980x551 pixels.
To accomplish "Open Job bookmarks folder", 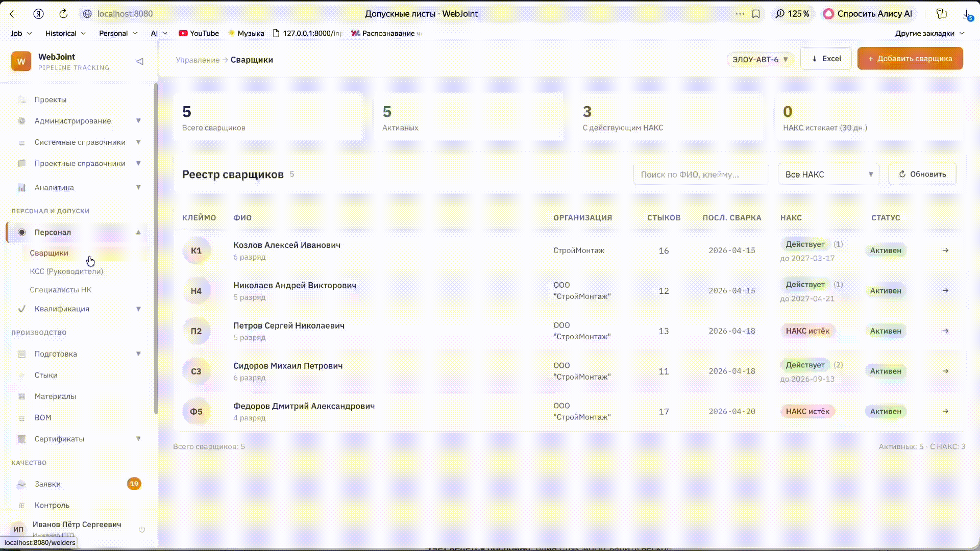I will [x=21, y=33].
